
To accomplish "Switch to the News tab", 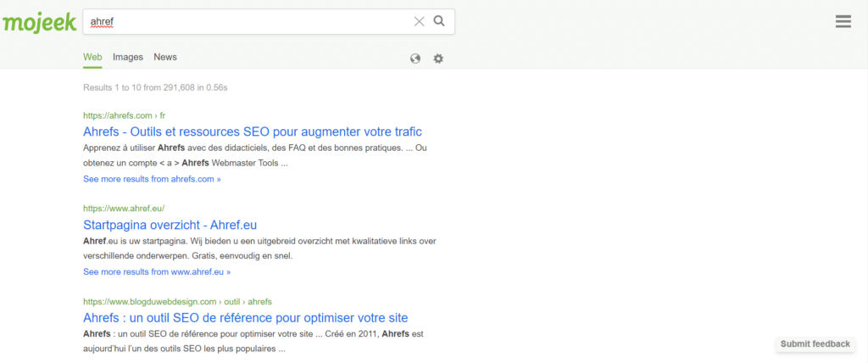I will click(x=165, y=57).
